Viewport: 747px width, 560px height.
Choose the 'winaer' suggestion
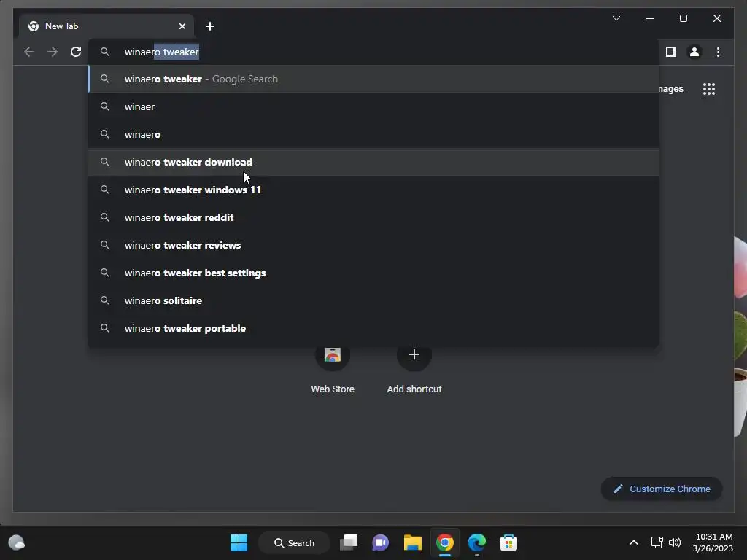373,106
